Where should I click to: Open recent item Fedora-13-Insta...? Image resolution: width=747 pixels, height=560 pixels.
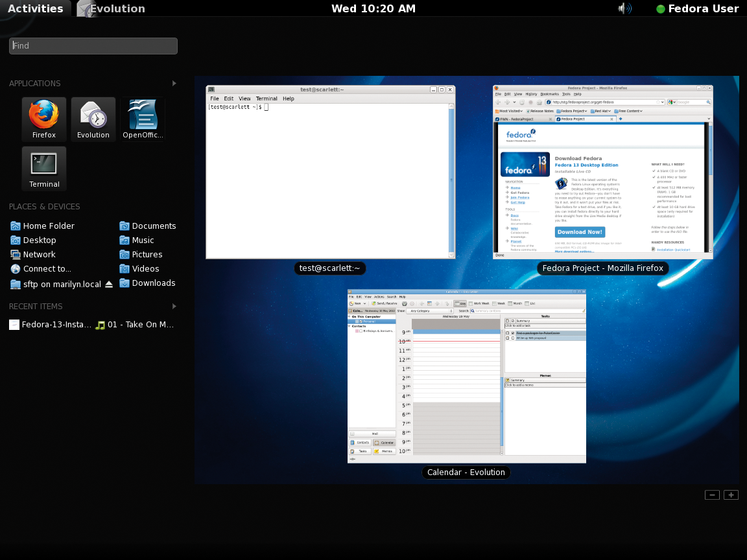(x=50, y=325)
